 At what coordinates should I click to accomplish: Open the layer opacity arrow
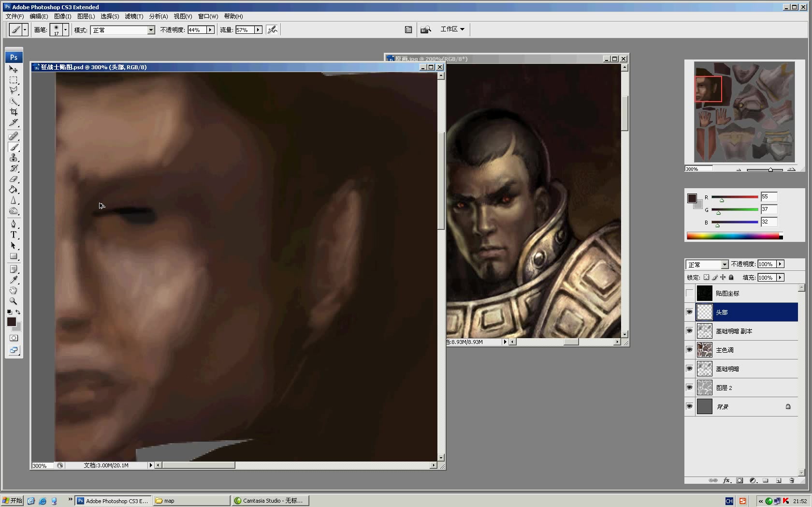[x=780, y=264]
